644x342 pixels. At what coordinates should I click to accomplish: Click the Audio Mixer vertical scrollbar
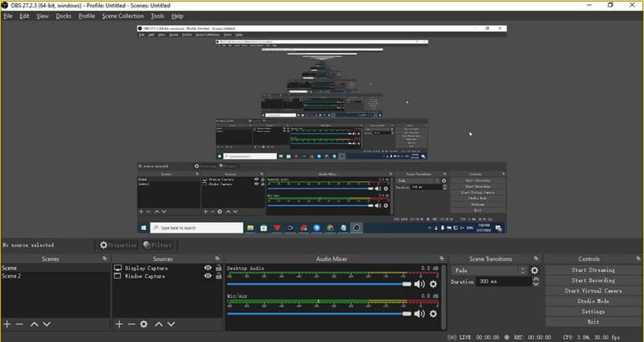[444, 297]
